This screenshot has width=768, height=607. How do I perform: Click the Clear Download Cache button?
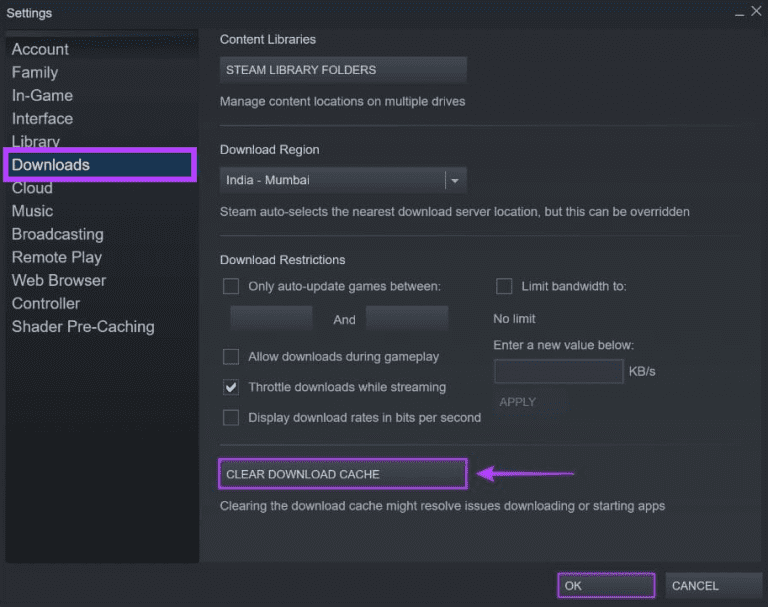coord(343,474)
